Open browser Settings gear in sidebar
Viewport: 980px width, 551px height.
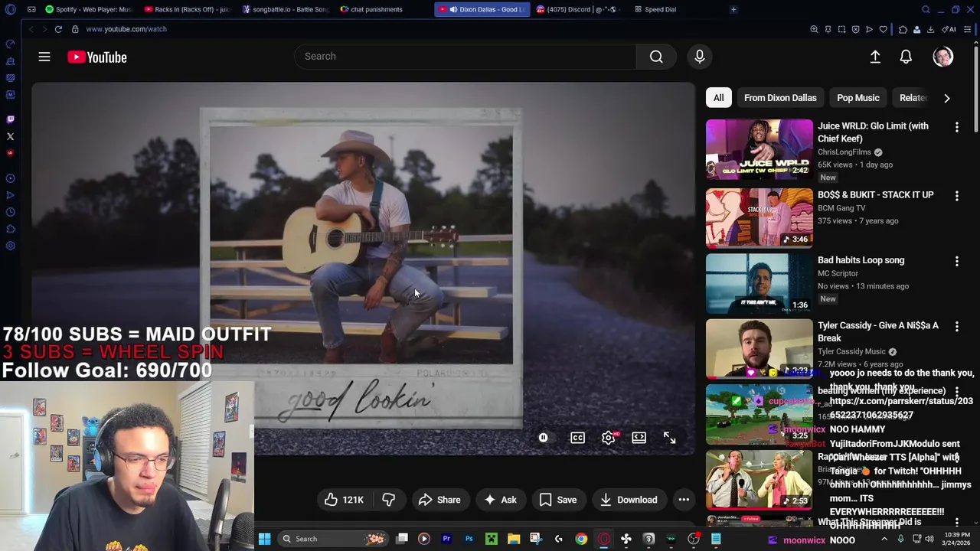(x=10, y=246)
